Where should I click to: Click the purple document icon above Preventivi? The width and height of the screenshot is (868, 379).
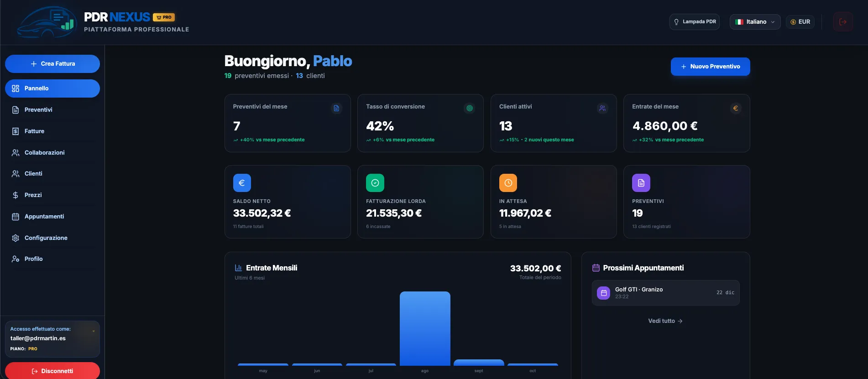[641, 183]
